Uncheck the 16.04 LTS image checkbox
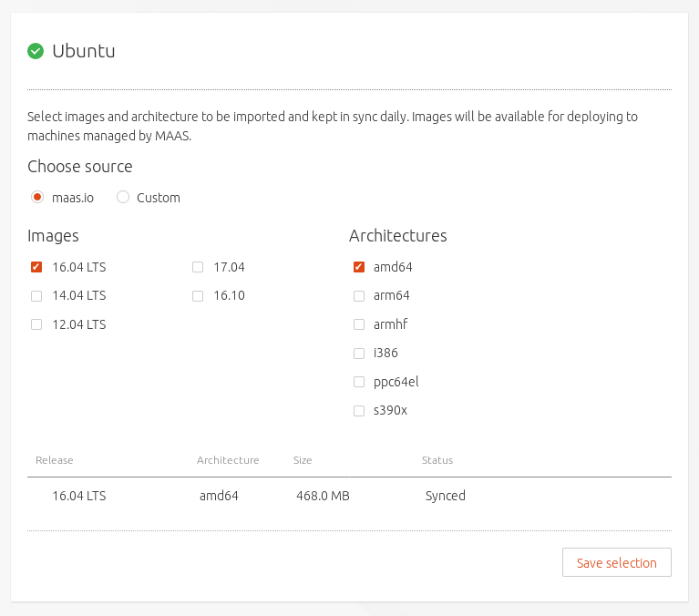 pyautogui.click(x=36, y=267)
